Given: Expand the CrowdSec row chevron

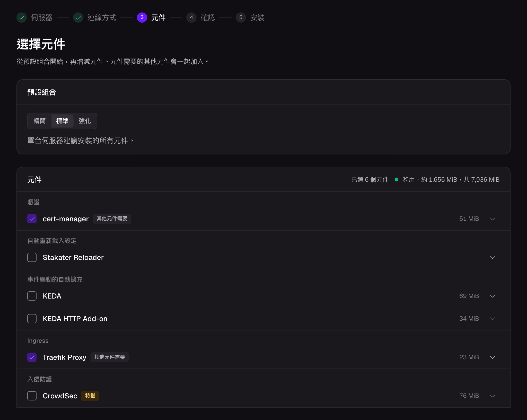Looking at the screenshot, I should pyautogui.click(x=493, y=396).
